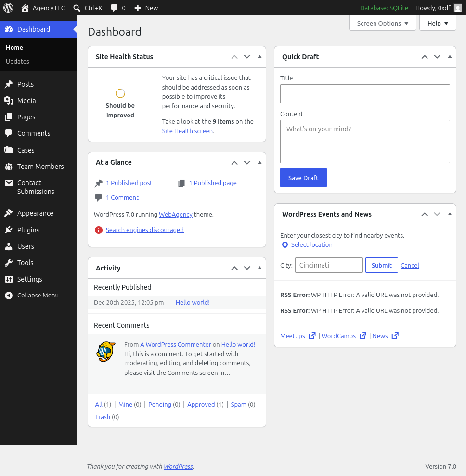Click the Plugins plug icon
Screen dimensions: 466x476
[x=9, y=230]
